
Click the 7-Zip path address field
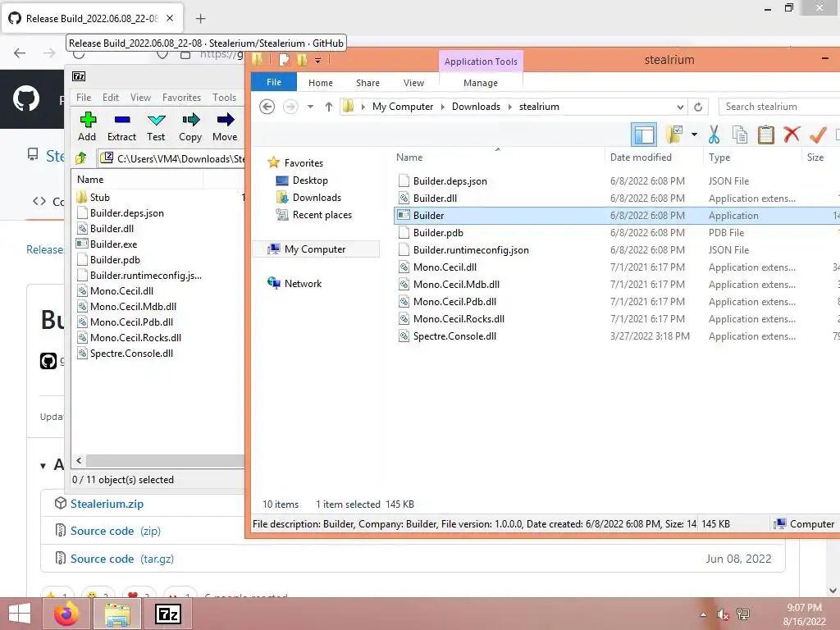171,158
